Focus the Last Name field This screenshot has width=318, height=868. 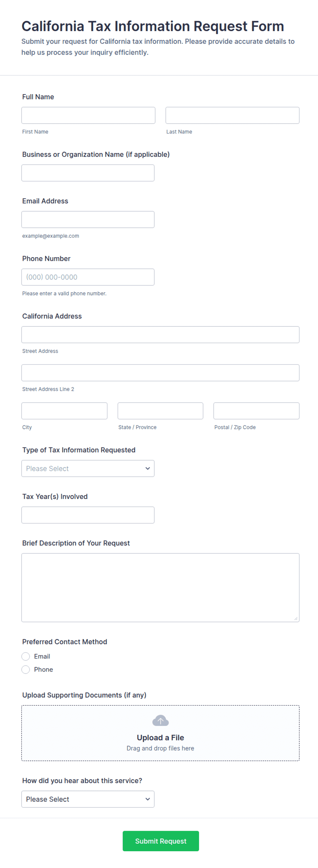click(233, 115)
